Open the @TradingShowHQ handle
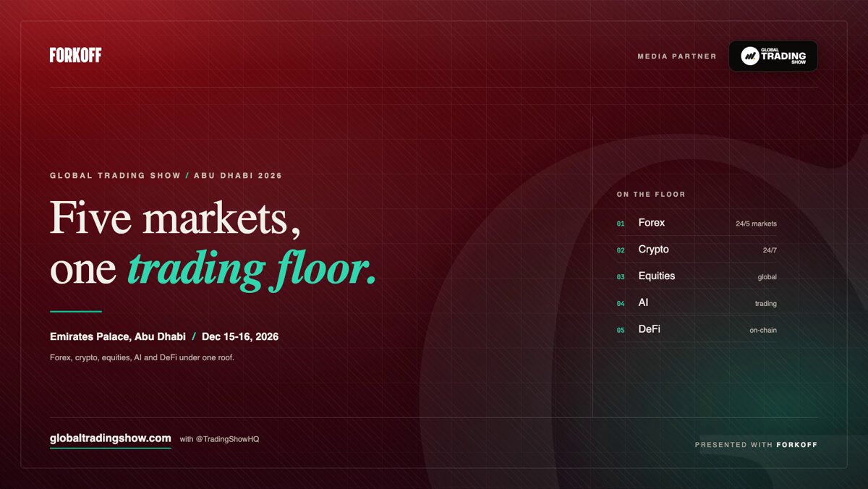 coord(227,439)
